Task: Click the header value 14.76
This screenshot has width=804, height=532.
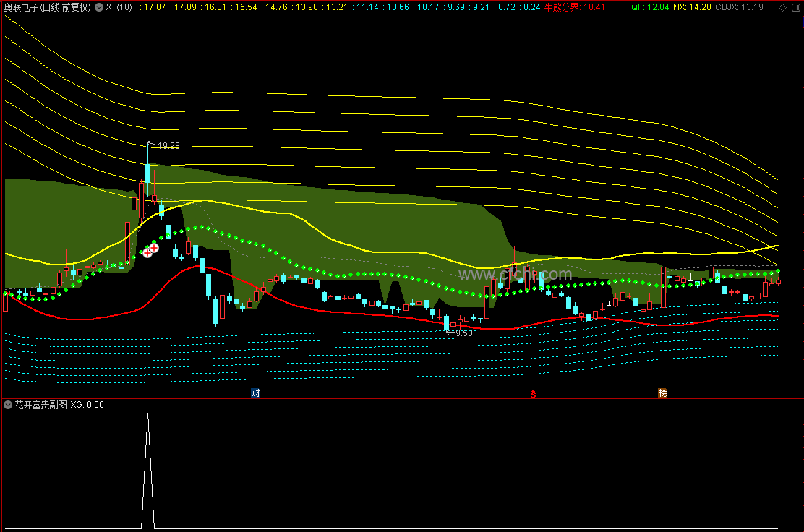Action: 276,7
